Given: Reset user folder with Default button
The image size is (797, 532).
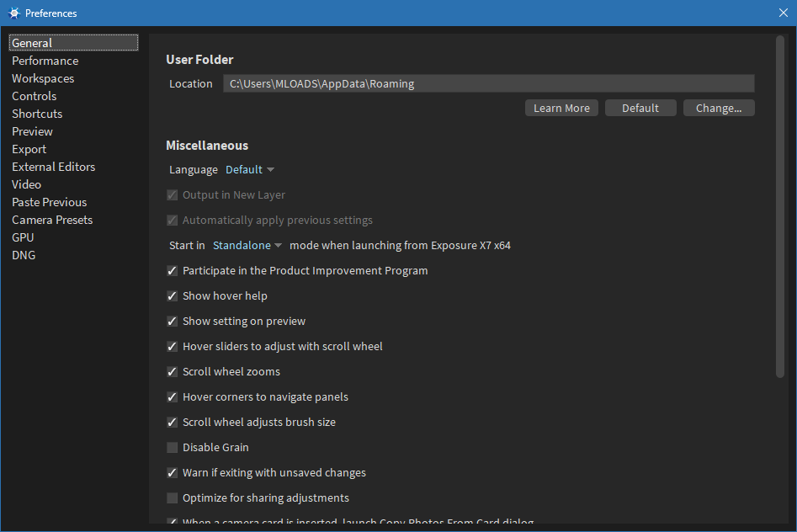Looking at the screenshot, I should point(640,108).
